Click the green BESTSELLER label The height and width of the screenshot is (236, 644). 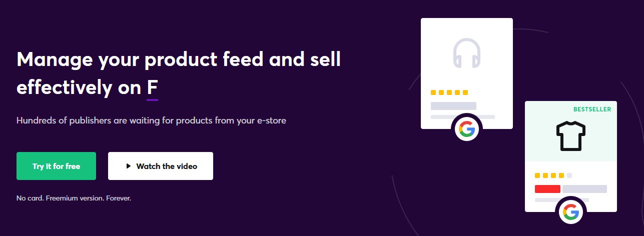coord(592,109)
